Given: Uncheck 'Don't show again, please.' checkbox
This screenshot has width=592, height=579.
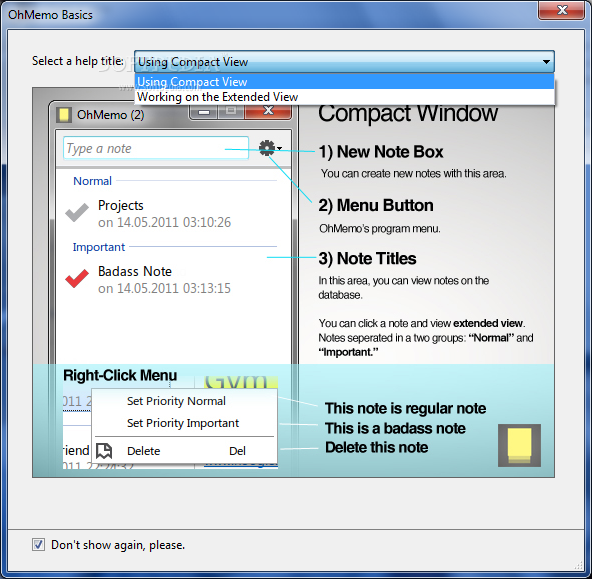Looking at the screenshot, I should [x=39, y=544].
